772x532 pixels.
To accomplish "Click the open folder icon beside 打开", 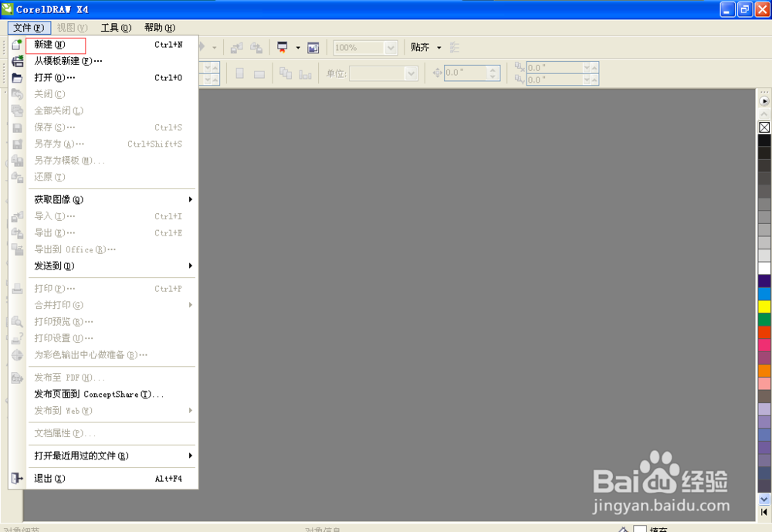I will pos(17,78).
